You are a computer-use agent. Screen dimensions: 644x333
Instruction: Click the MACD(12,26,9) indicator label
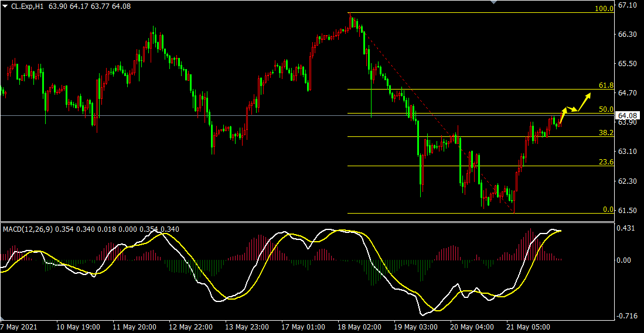click(28, 229)
